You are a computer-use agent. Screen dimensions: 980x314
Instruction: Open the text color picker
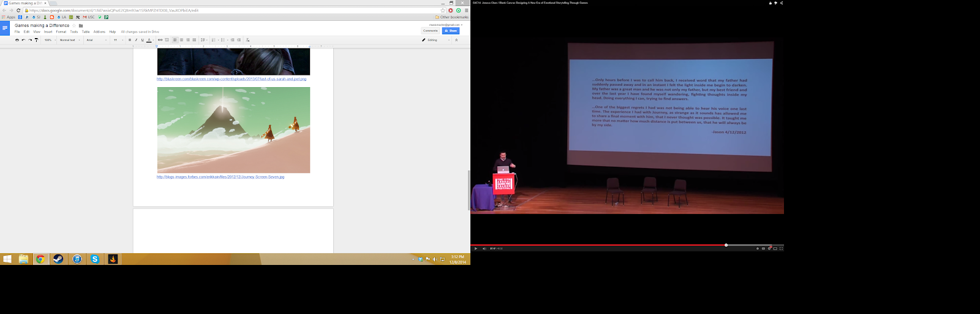tap(149, 40)
